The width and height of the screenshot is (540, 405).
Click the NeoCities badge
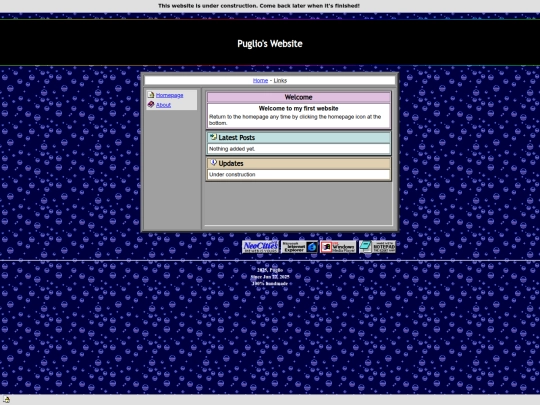pyautogui.click(x=260, y=247)
